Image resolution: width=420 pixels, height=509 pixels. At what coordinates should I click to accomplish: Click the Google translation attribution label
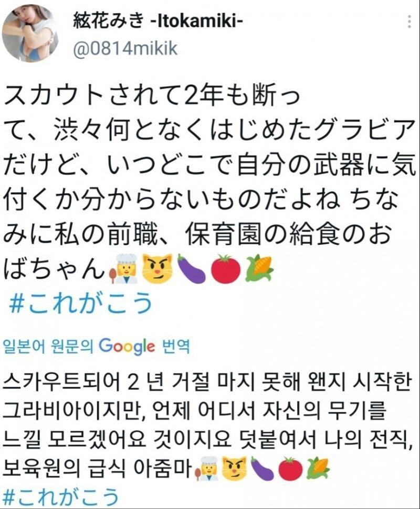96,346
